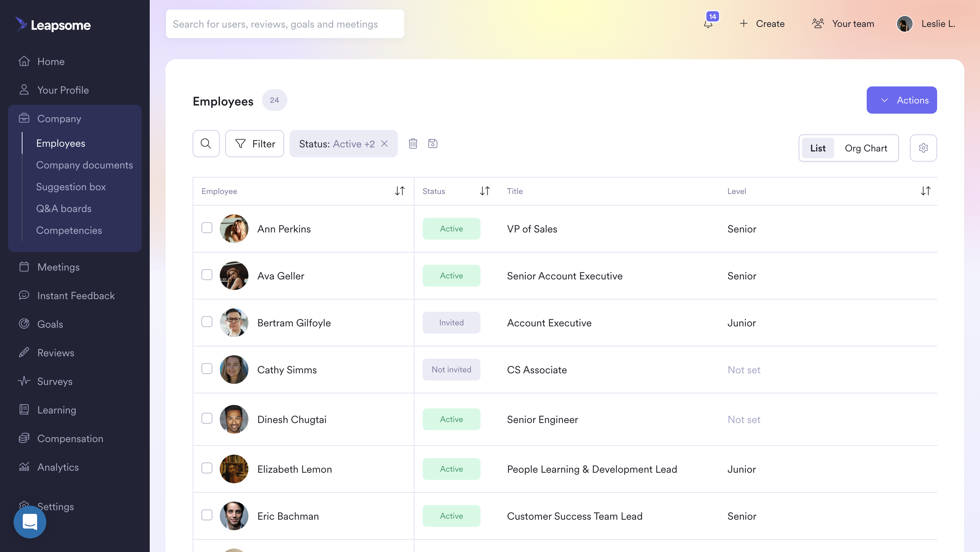Remove the Status: Active +2 filter chip
The width and height of the screenshot is (980, 552).
(384, 144)
